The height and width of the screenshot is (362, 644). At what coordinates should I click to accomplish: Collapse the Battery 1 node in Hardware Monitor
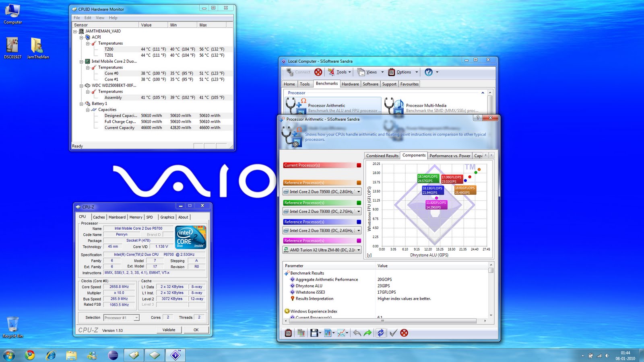point(81,104)
